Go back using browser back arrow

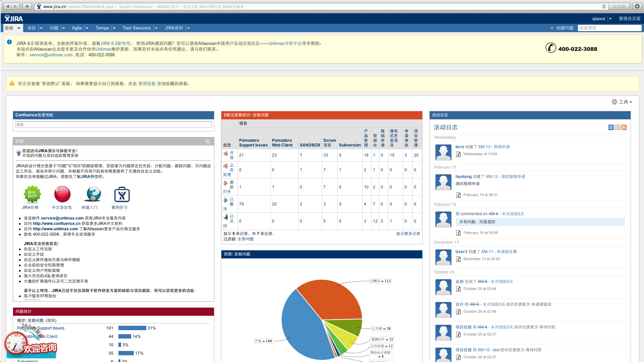point(8,6)
